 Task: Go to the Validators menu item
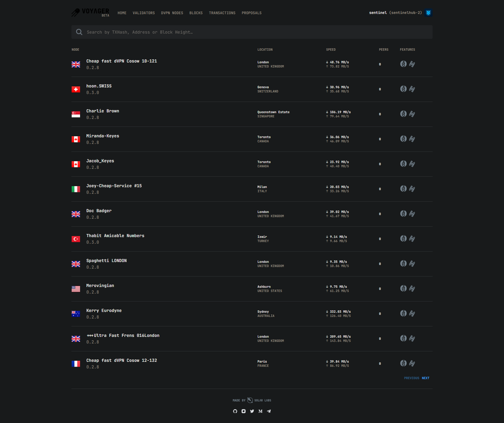[144, 13]
